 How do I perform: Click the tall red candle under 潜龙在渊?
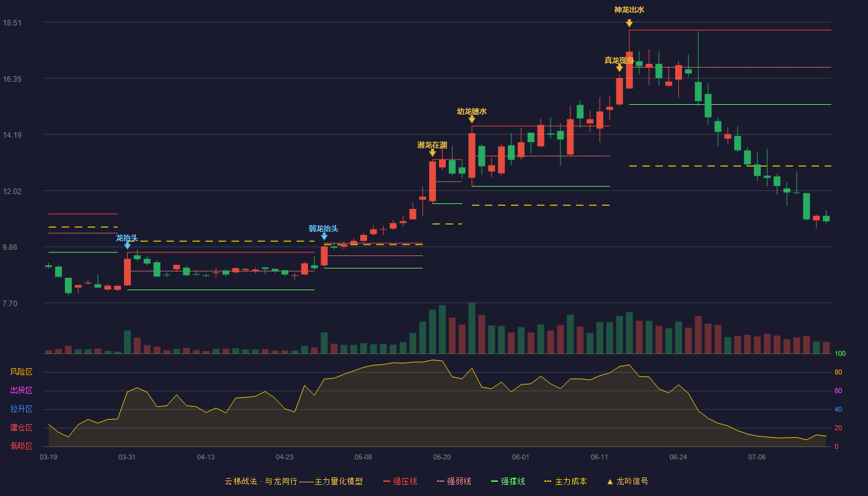click(x=432, y=181)
